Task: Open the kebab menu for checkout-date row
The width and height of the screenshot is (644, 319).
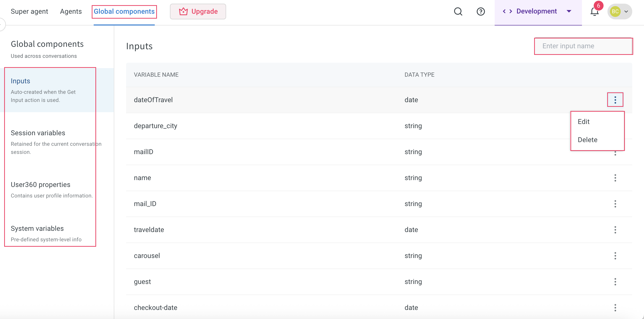Action: 615,308
